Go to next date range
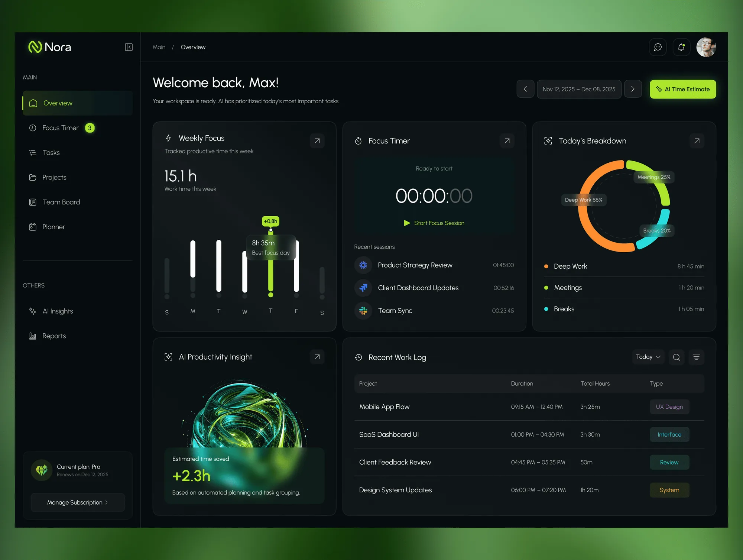 click(633, 89)
